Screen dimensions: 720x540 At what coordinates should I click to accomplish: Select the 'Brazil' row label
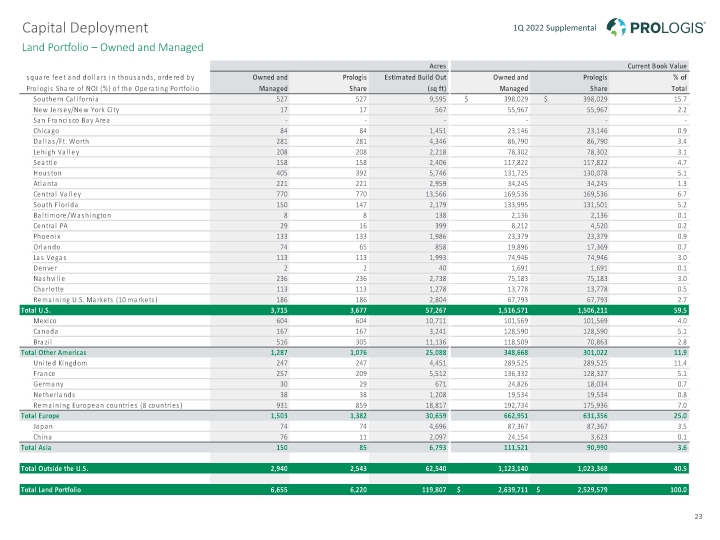click(x=42, y=342)
